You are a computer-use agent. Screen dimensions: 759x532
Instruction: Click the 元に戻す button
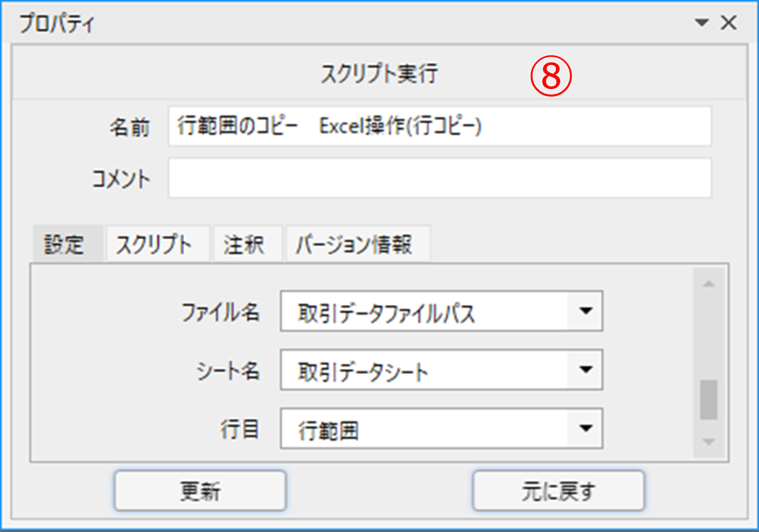point(558,491)
